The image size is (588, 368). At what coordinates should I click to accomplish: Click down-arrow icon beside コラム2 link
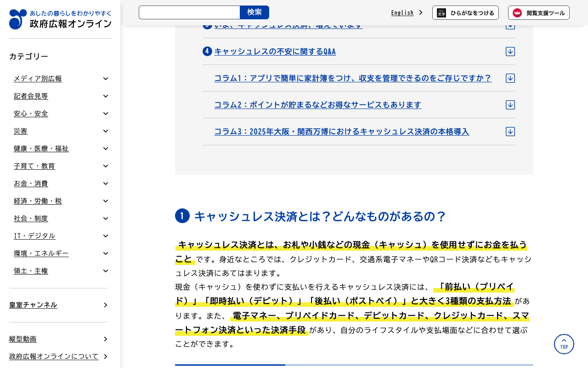[x=510, y=105]
